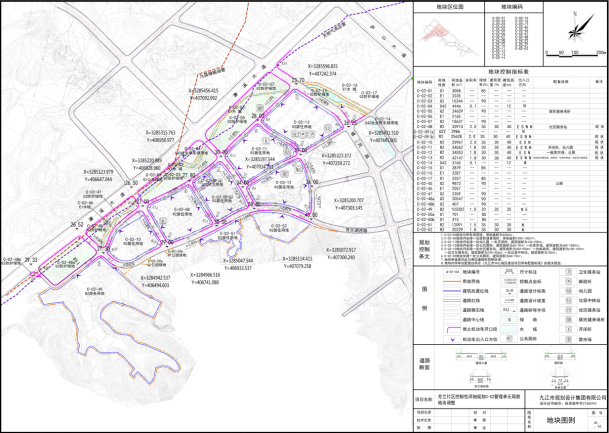
Task: Click the C-02-49 row in the index table
Action: pyautogui.click(x=510, y=209)
